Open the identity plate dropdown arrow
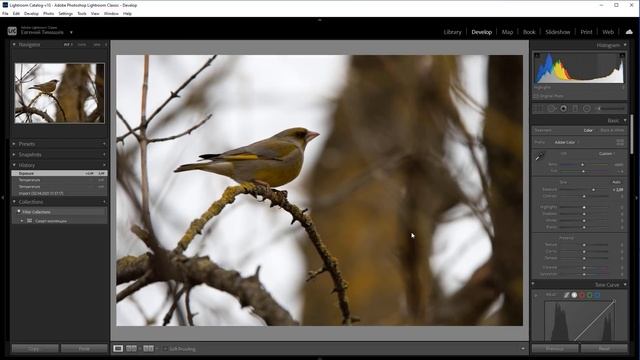 tap(71, 32)
